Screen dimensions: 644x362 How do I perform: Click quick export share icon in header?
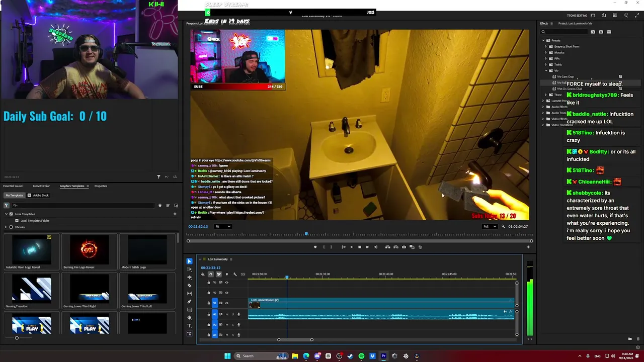point(604,16)
